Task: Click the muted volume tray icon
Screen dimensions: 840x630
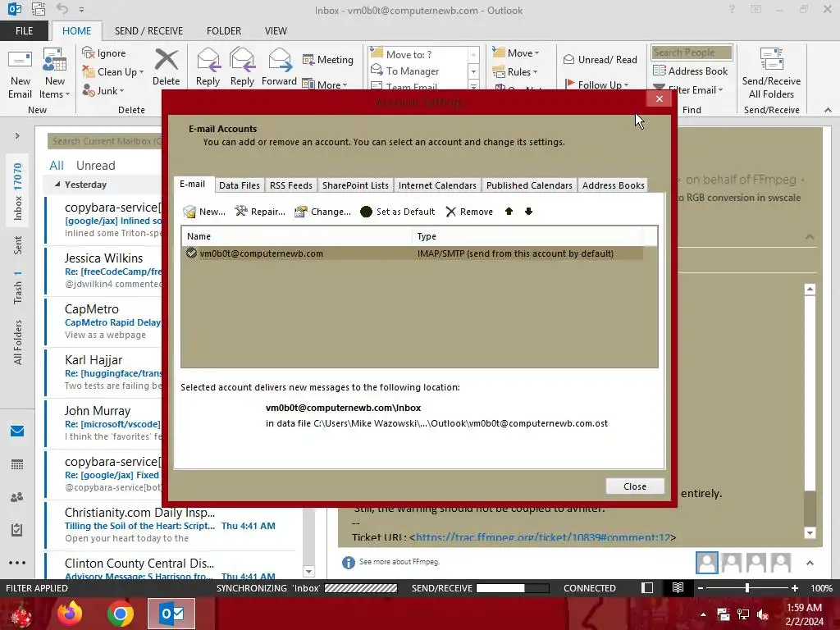Action: pyautogui.click(x=763, y=614)
